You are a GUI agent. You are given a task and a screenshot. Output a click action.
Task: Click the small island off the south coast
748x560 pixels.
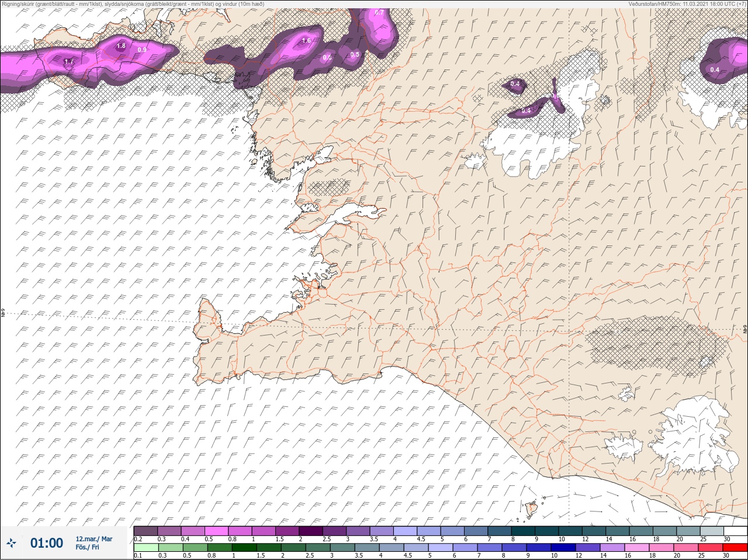[x=531, y=510]
